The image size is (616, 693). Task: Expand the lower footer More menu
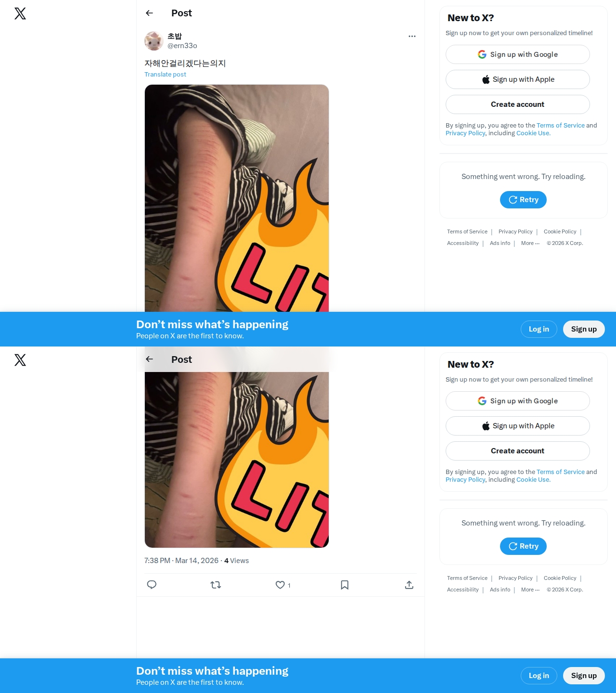pos(530,590)
